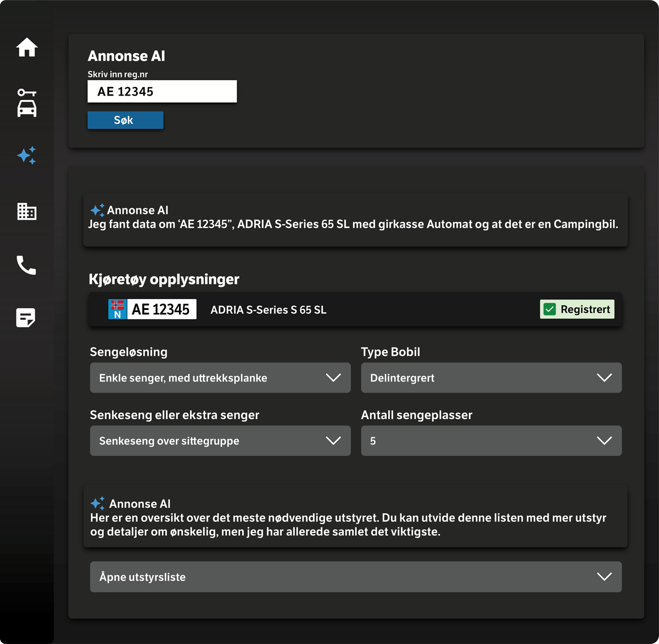
Task: Open the phone contact sidebar icon
Action: point(26,265)
